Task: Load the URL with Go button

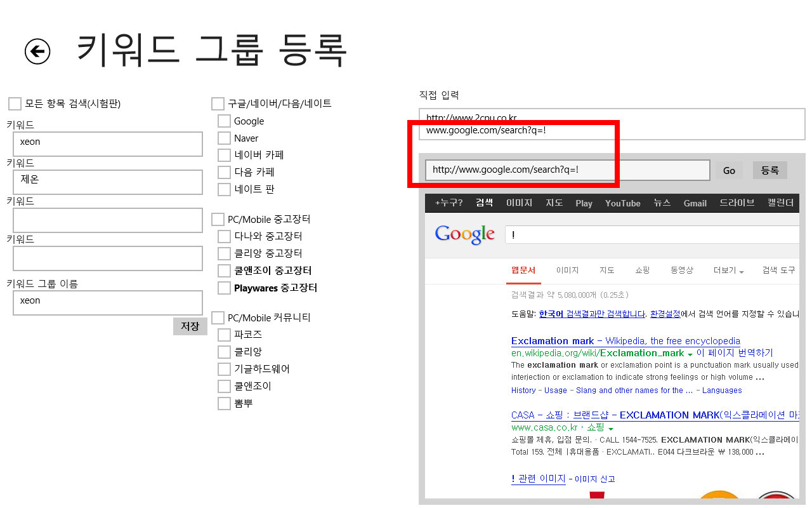Action: 730,170
